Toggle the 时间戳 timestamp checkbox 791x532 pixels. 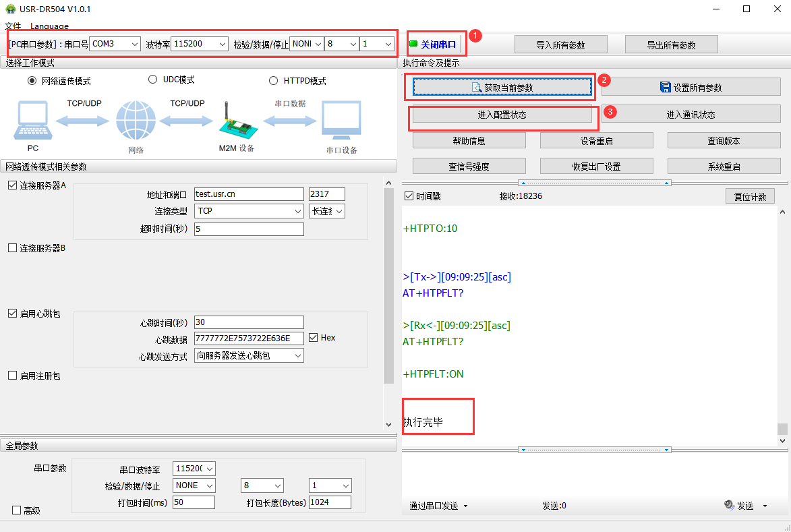point(408,196)
